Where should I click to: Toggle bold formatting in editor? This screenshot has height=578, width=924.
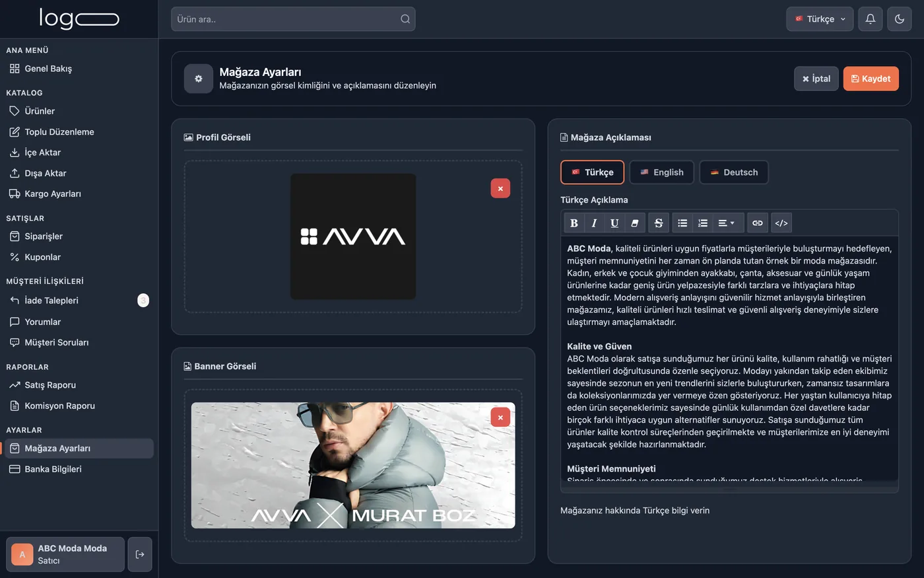coord(574,223)
